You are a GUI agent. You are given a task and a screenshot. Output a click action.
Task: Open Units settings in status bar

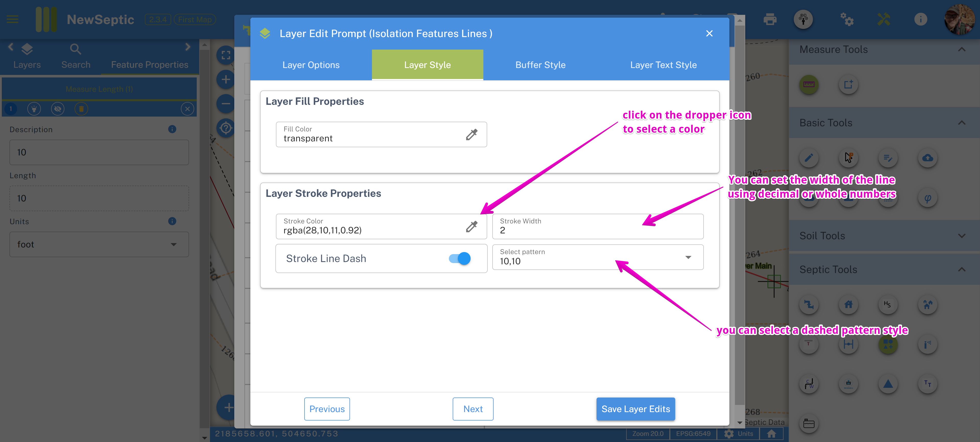point(738,434)
